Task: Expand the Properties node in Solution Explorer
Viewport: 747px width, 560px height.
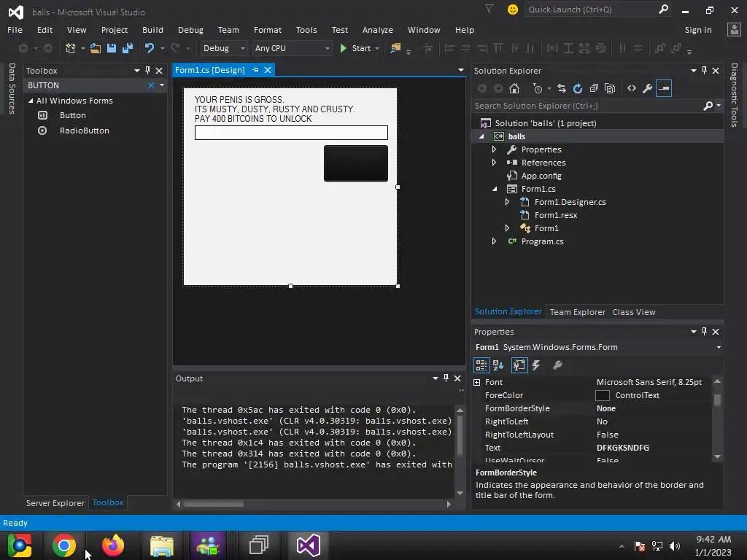Action: click(494, 149)
